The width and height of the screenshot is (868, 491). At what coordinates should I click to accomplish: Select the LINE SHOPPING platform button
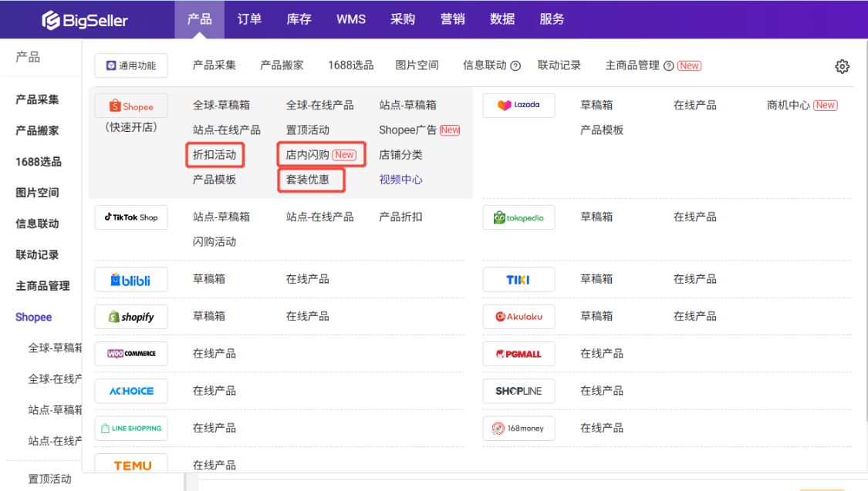(x=131, y=428)
